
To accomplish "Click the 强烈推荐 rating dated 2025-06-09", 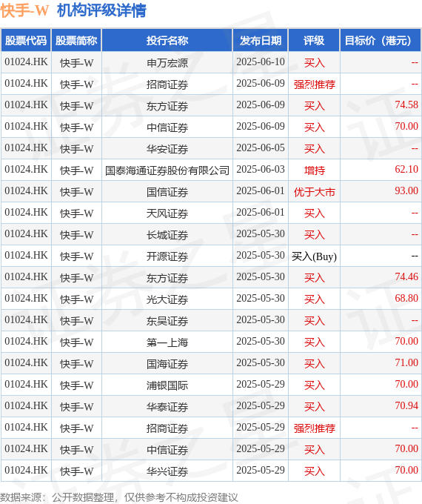I will [314, 84].
